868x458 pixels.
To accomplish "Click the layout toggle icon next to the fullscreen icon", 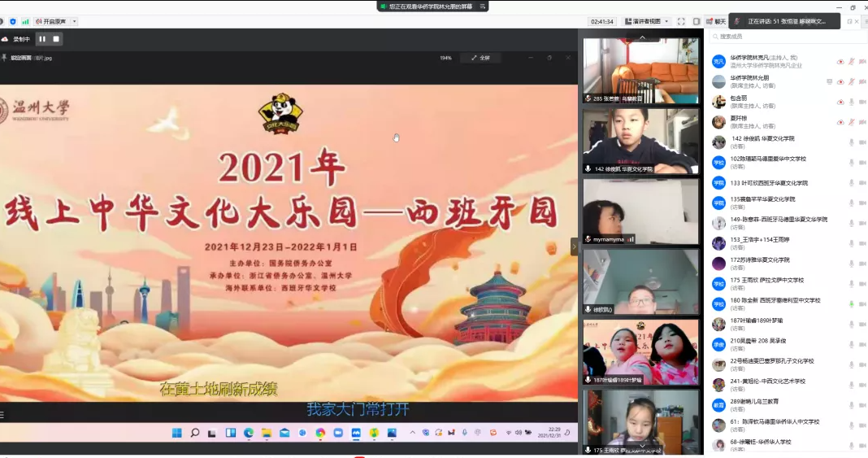I will point(697,22).
